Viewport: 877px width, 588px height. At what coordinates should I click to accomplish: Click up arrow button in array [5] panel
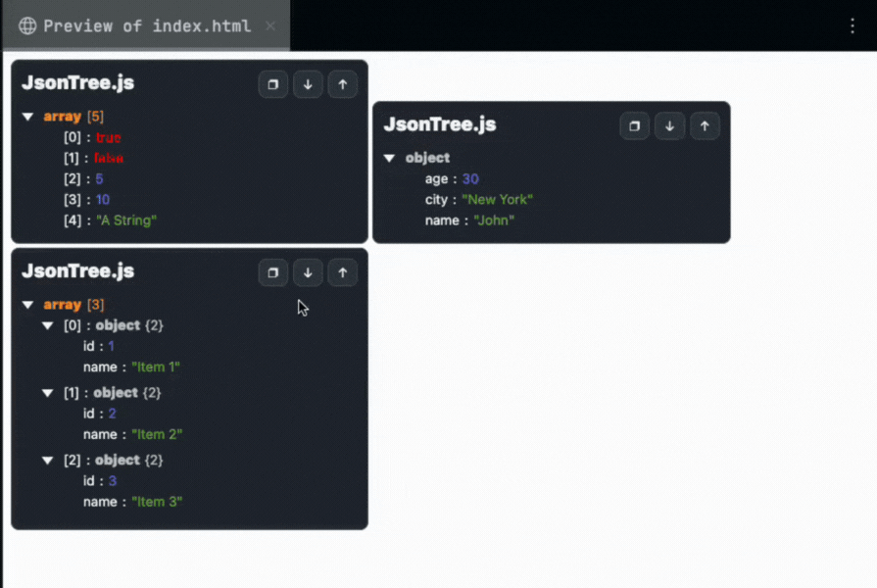[342, 84]
